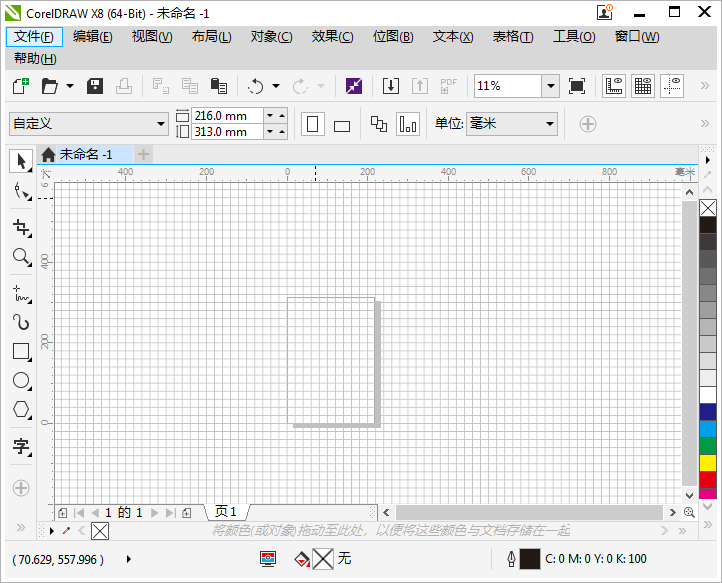Click the yellow color swatch in palette
The image size is (722, 583).
[x=708, y=462]
